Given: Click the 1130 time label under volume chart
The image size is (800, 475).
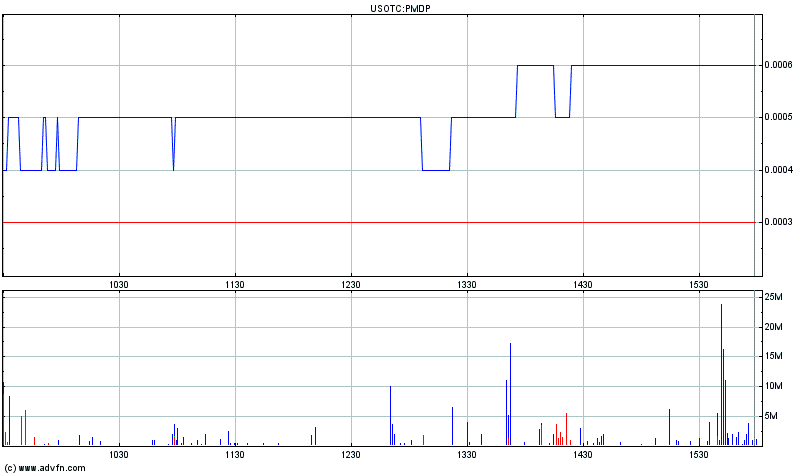Looking at the screenshot, I should point(235,455).
